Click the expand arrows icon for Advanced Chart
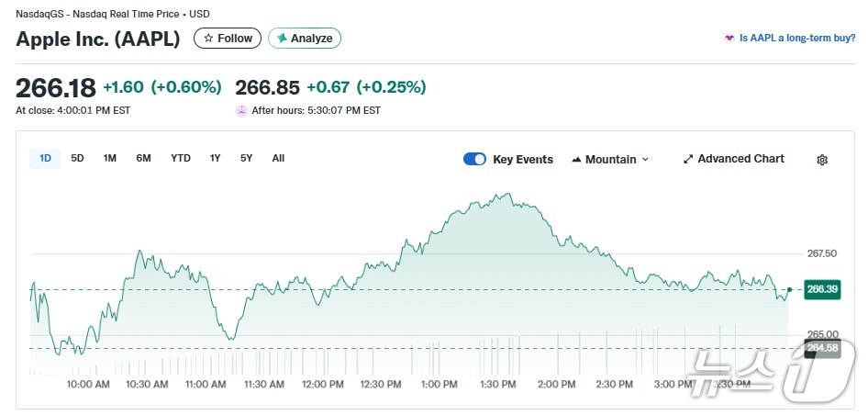This screenshot has height=415, width=868. coord(688,159)
